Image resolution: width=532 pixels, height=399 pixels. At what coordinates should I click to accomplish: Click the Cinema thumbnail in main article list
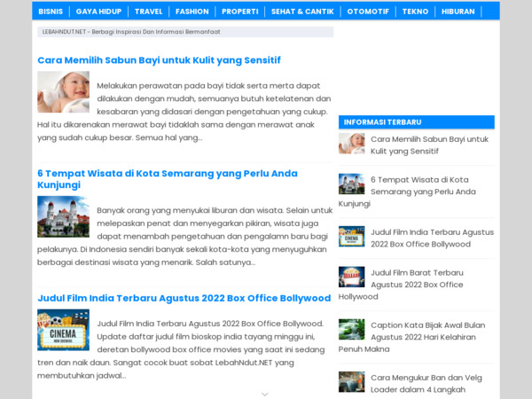[63, 329]
